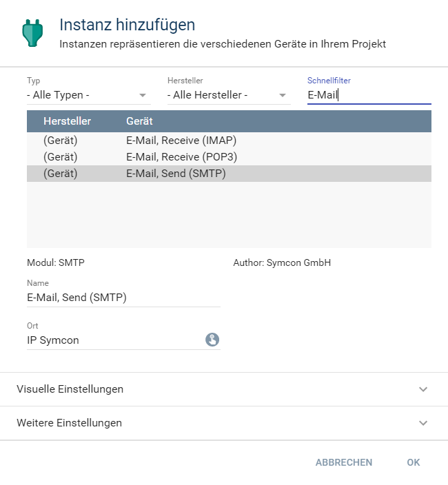Click the green plug instance icon

tap(32, 33)
